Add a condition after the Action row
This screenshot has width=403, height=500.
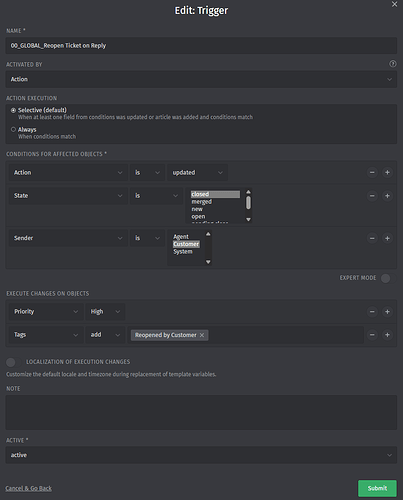(x=387, y=173)
